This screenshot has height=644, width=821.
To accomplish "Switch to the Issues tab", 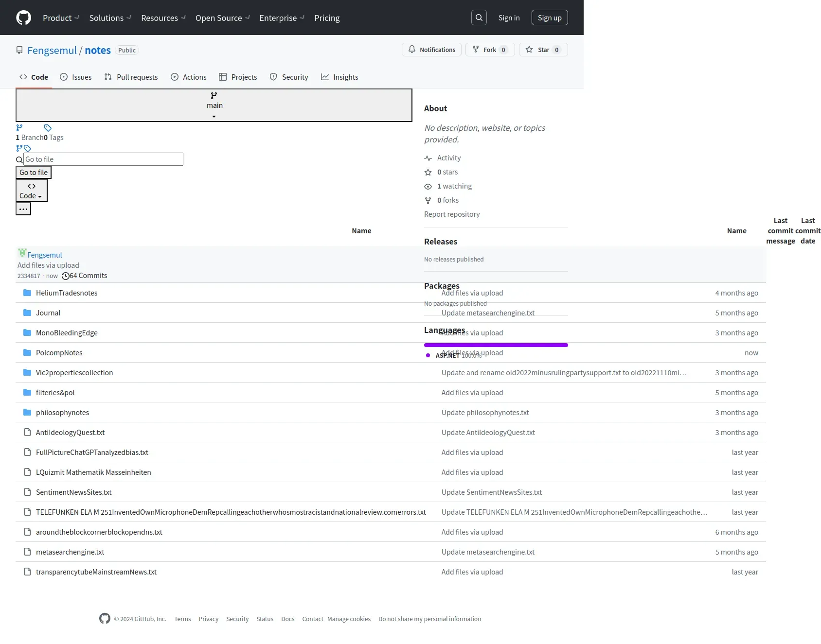I will pos(76,77).
